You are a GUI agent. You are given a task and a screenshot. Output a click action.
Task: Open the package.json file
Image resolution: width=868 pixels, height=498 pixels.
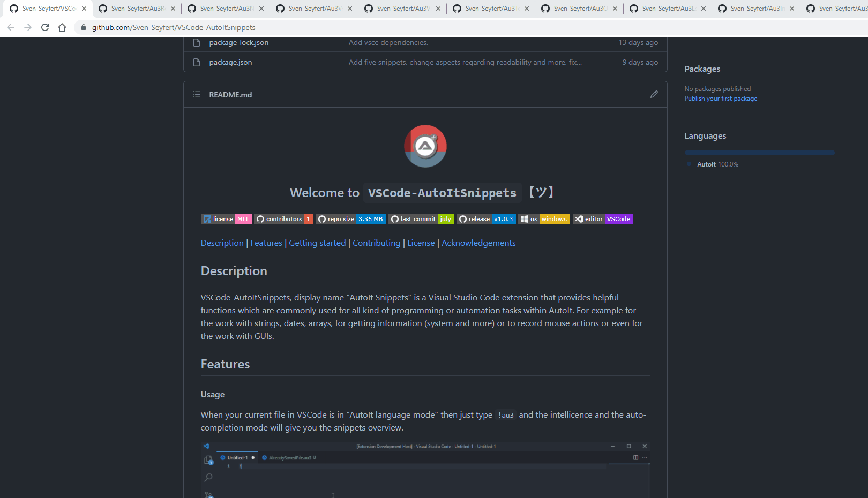coord(230,62)
